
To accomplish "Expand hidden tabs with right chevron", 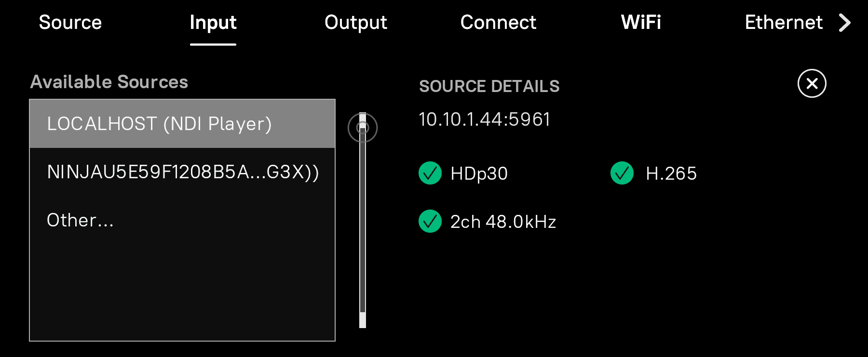I will [x=845, y=22].
